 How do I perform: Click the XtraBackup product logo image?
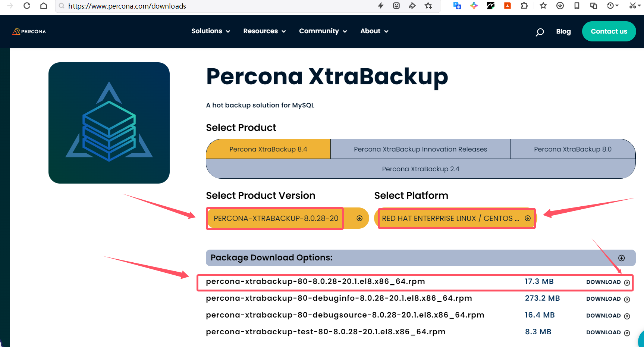click(109, 123)
